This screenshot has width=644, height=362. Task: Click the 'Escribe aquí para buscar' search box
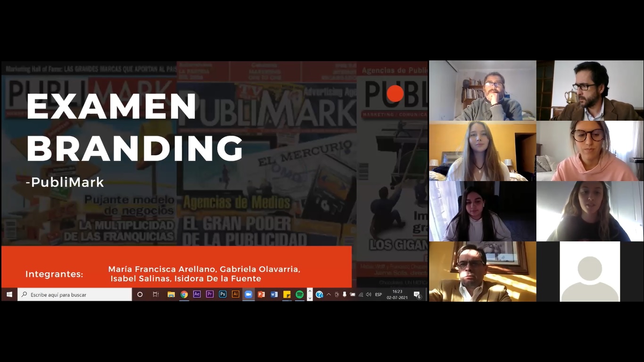(75, 295)
